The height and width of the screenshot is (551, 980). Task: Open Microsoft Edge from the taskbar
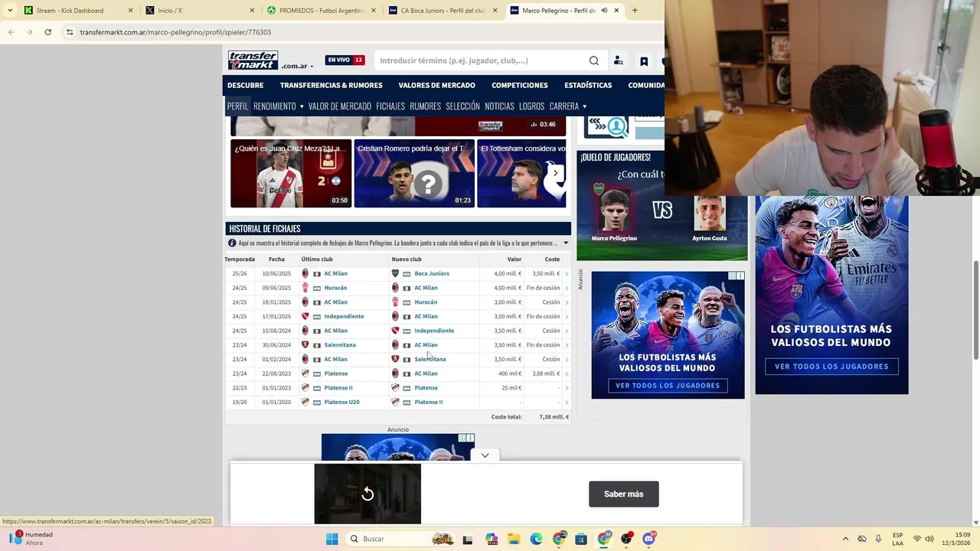[536, 539]
